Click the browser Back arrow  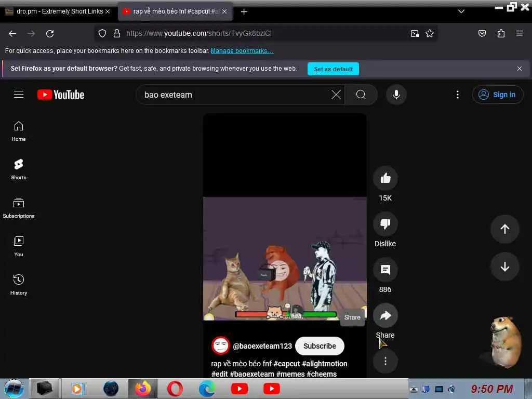(x=12, y=34)
